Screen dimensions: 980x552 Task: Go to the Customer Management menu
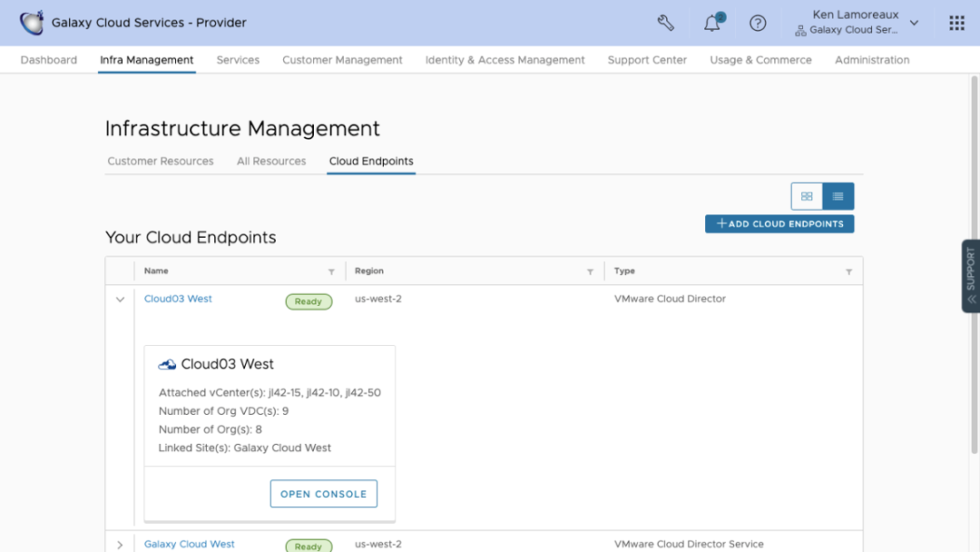[x=342, y=60]
